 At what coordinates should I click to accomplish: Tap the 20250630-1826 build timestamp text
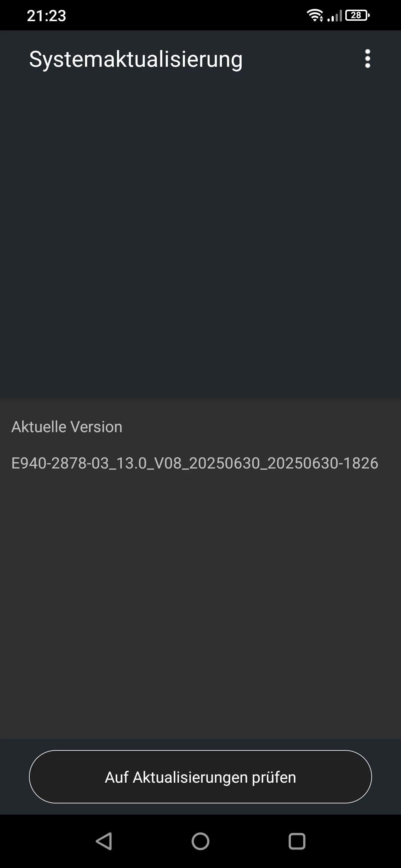(323, 463)
